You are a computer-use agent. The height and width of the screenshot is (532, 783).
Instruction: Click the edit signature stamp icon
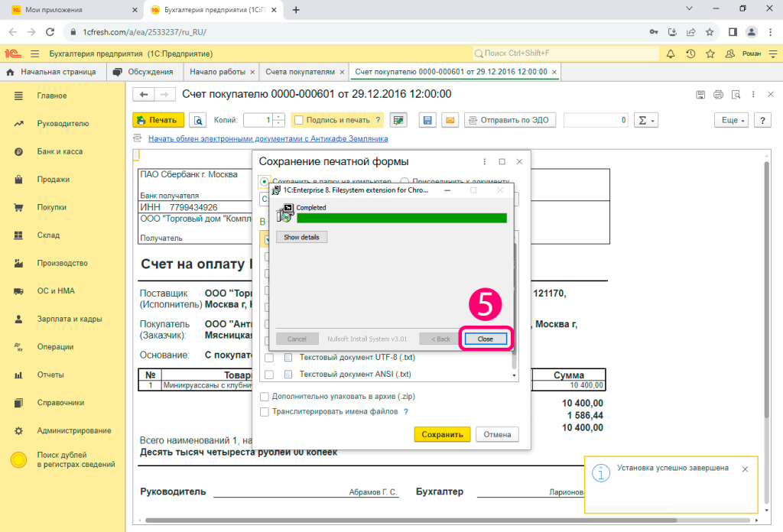pyautogui.click(x=398, y=120)
